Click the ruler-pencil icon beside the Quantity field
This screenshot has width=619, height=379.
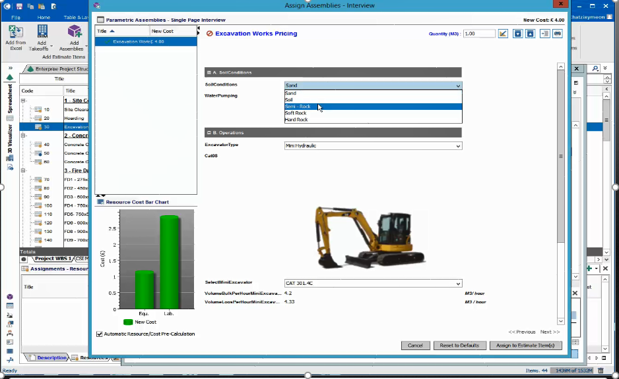(x=503, y=34)
